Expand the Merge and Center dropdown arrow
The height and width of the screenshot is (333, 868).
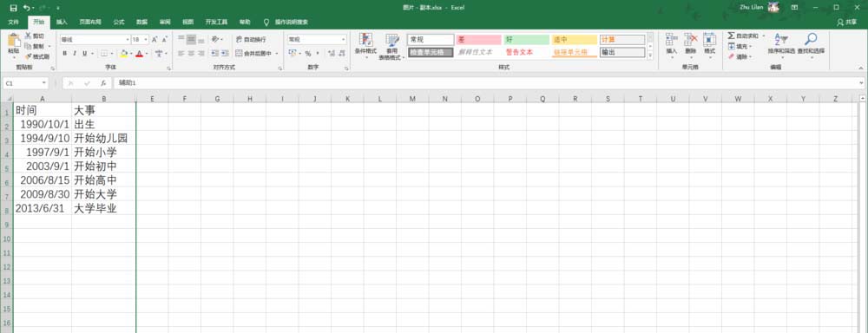tap(277, 54)
